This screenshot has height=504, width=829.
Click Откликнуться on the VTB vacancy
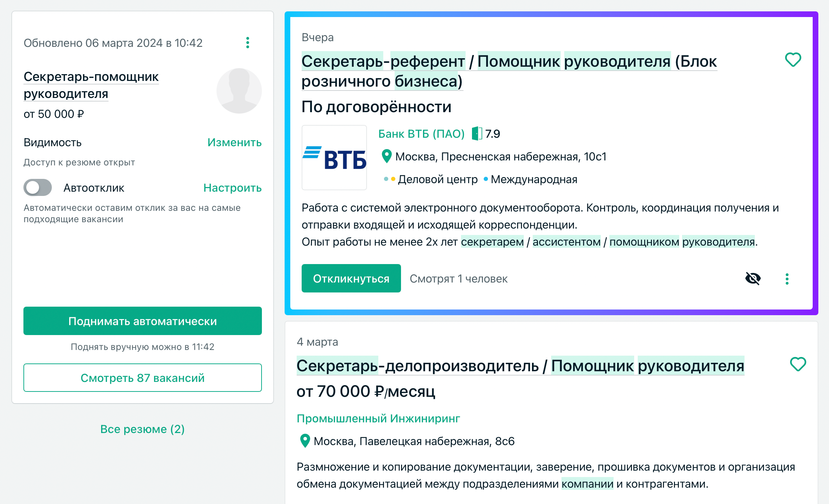(351, 278)
